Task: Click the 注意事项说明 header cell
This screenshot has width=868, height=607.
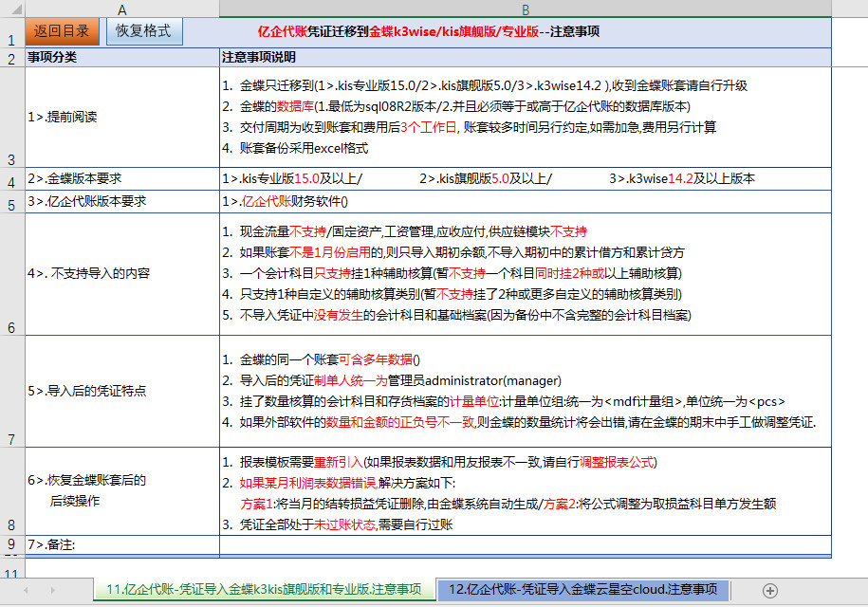Action: pyautogui.click(x=525, y=58)
